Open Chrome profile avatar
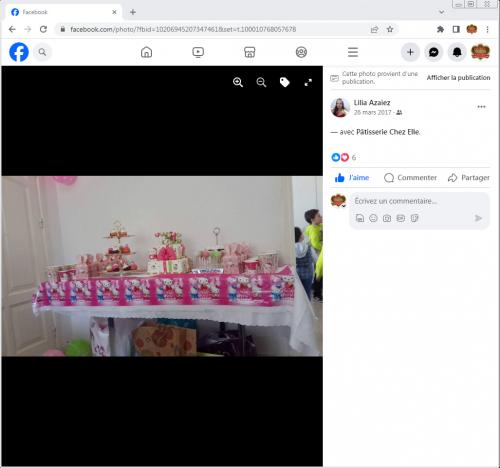The image size is (500, 468). (472, 29)
